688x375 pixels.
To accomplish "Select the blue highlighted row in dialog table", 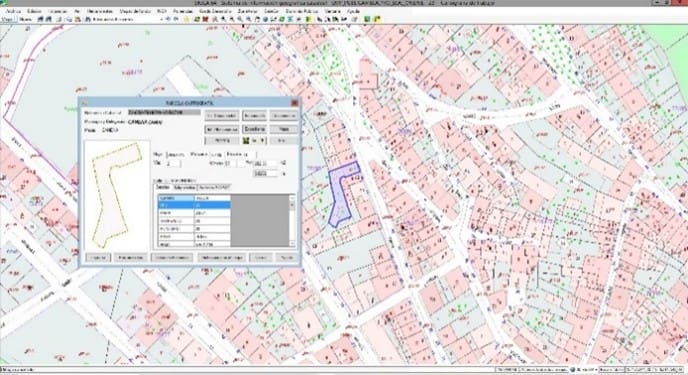I will (194, 205).
